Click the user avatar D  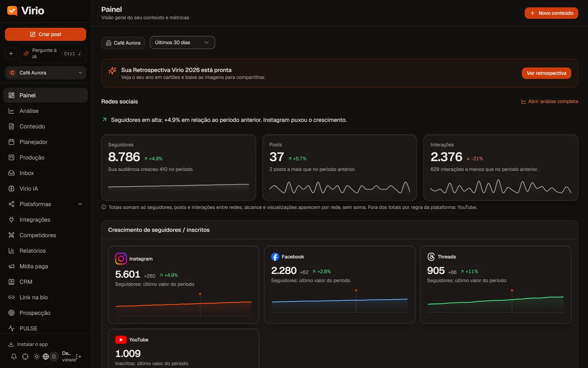(54, 357)
